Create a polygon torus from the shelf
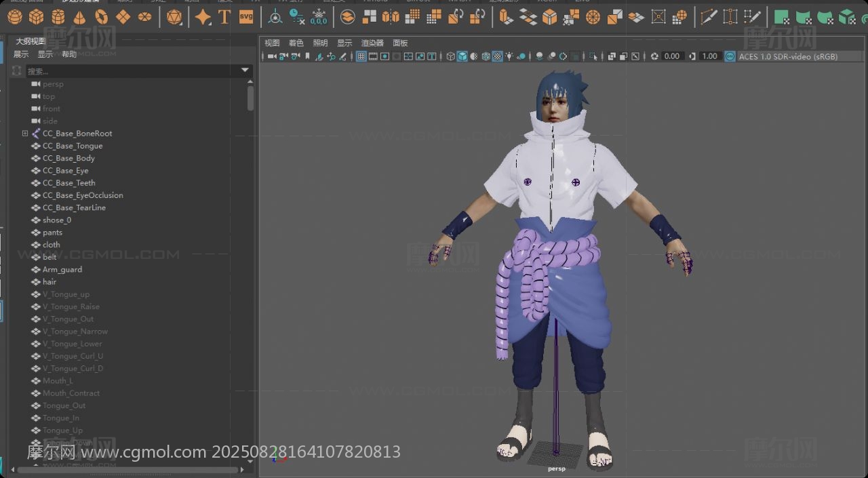This screenshot has width=868, height=478. coord(102,17)
